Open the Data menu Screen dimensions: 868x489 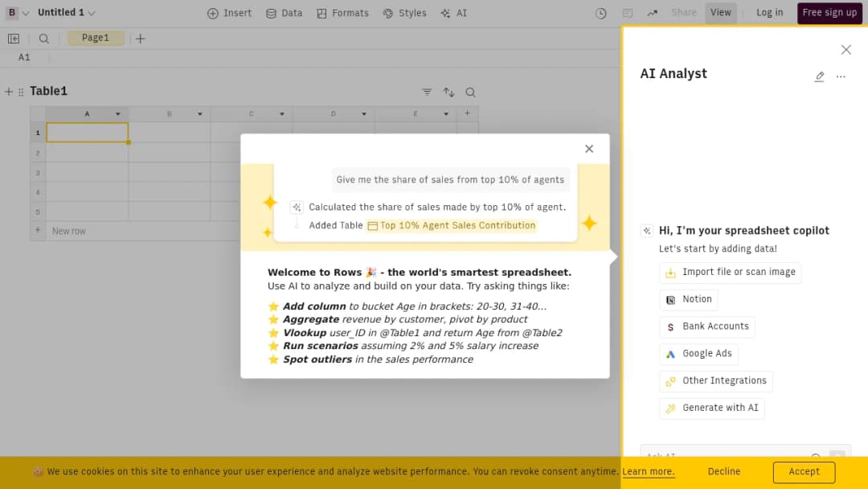284,14
